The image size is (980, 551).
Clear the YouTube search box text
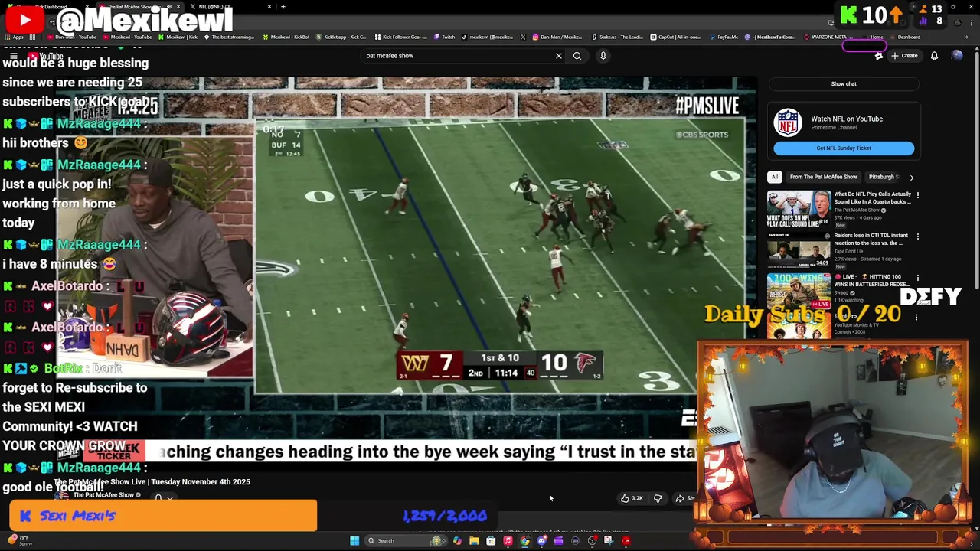[558, 56]
